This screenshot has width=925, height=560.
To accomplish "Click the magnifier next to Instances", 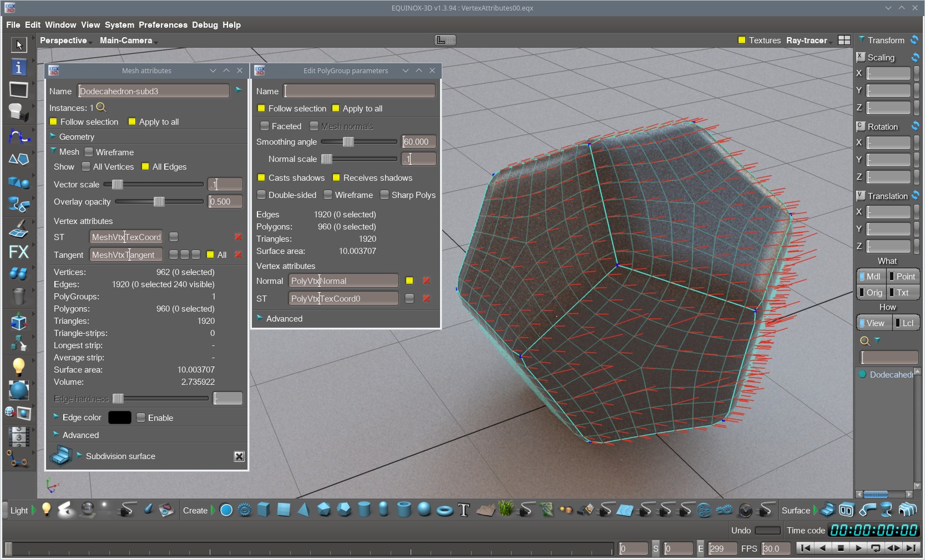I will 101,108.
